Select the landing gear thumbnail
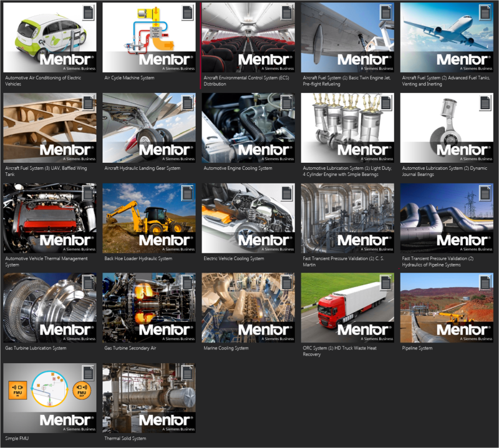This screenshot has height=448, width=499. [149, 128]
